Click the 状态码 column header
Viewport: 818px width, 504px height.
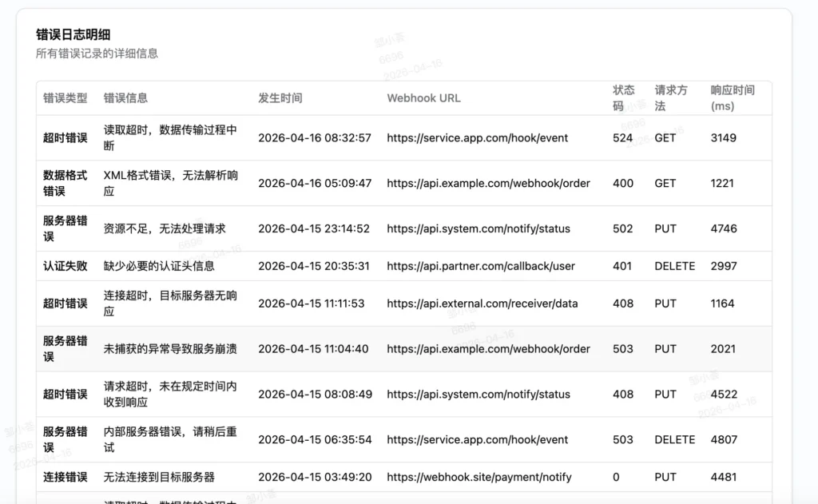coord(623,97)
